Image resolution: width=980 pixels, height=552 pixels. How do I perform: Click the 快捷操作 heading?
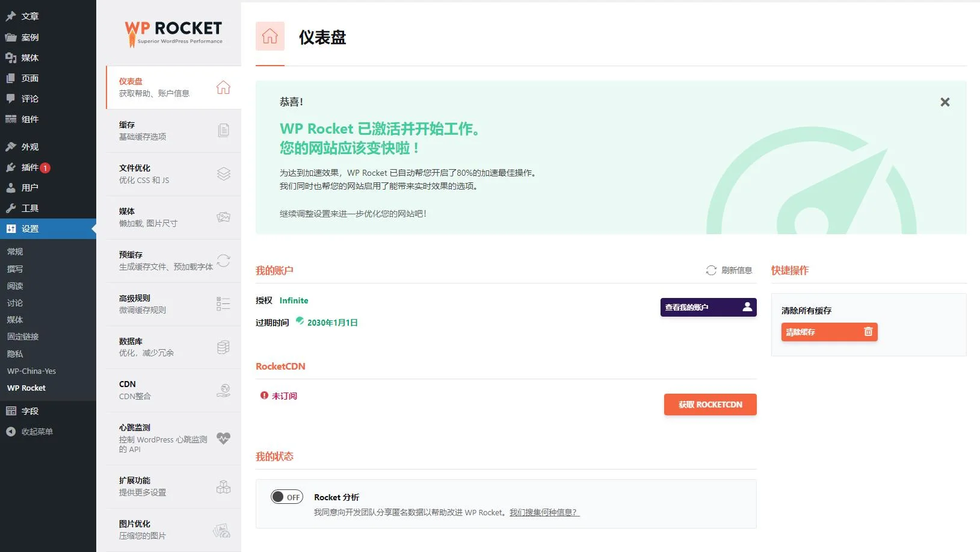tap(790, 270)
